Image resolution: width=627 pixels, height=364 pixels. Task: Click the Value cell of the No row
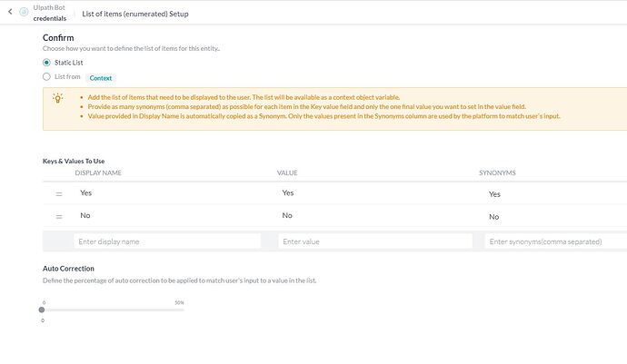pos(287,216)
